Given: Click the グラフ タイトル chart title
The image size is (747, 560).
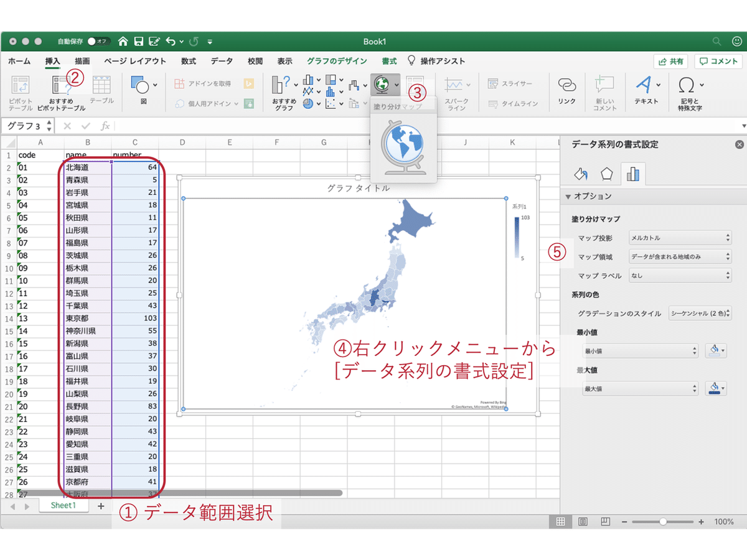Looking at the screenshot, I should (359, 188).
